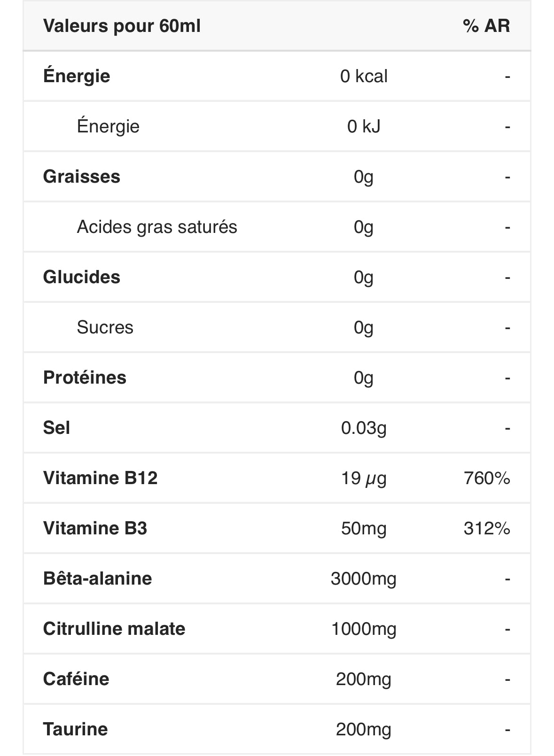Select the bold Énergie row label

click(77, 76)
